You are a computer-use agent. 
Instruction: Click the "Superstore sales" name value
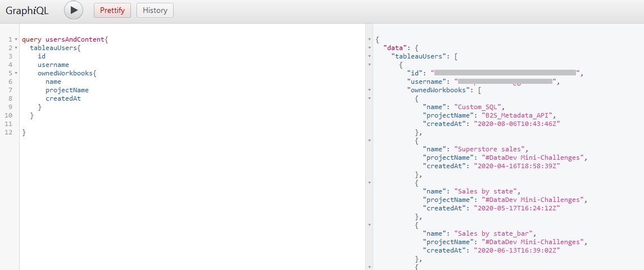click(489, 149)
